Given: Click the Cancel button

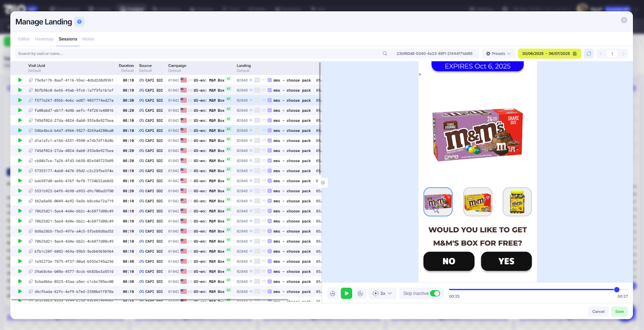Looking at the screenshot, I should [x=598, y=312].
